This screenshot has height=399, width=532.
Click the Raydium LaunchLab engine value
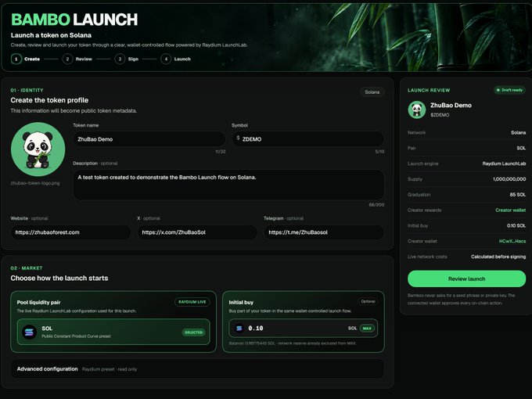click(504, 164)
